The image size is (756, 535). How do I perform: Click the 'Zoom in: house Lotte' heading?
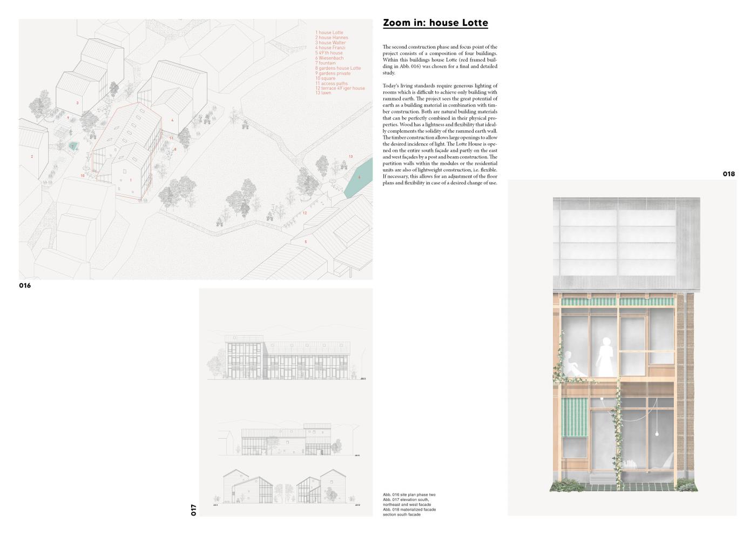click(435, 23)
